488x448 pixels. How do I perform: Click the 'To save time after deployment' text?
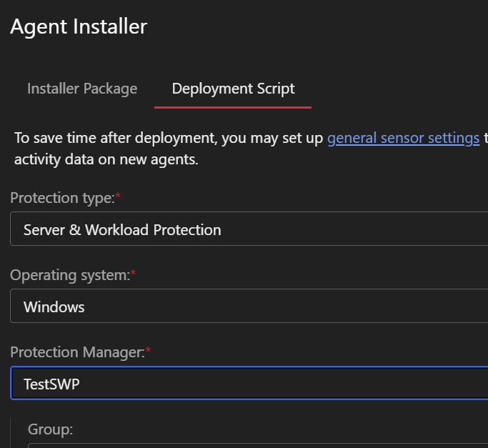(107, 138)
